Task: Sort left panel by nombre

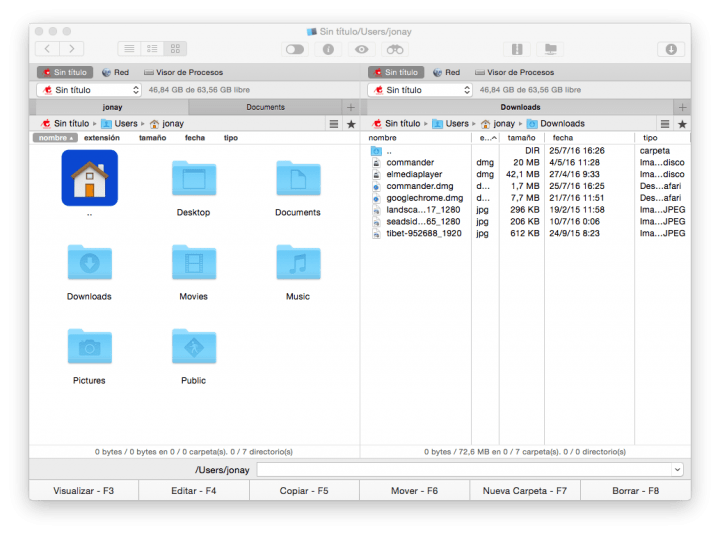Action: (x=55, y=138)
